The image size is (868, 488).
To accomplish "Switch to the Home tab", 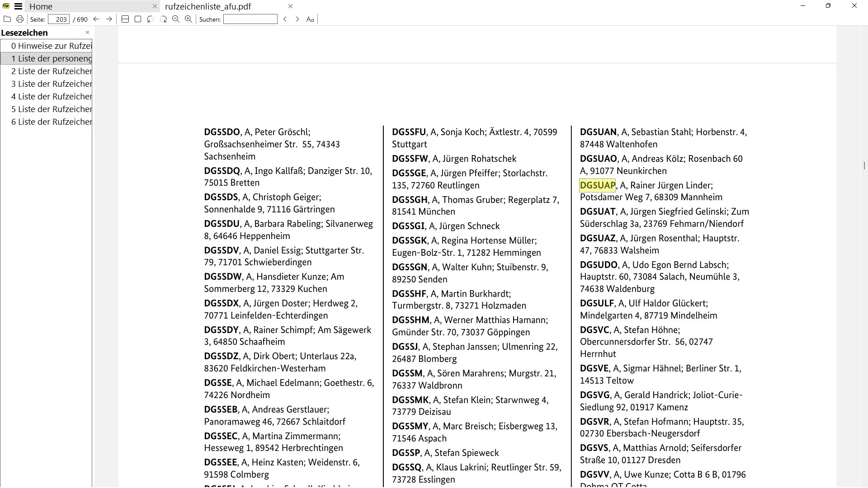I will [41, 6].
